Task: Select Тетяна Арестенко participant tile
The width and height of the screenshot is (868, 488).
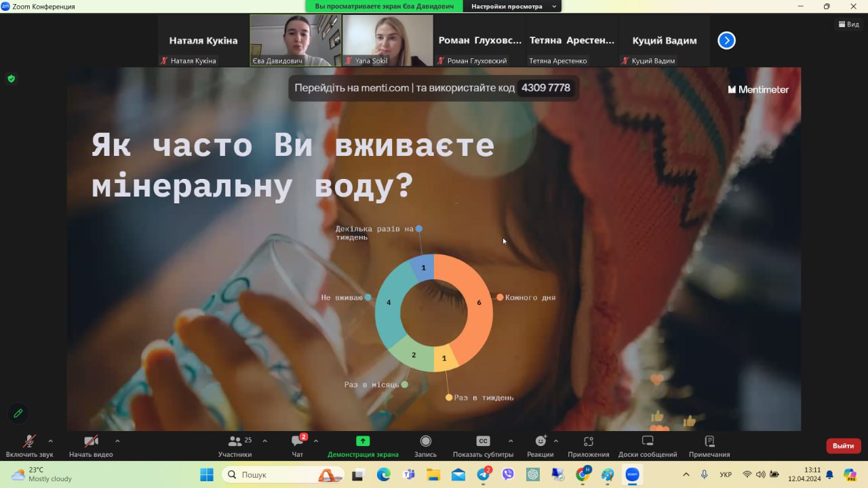Action: click(572, 41)
